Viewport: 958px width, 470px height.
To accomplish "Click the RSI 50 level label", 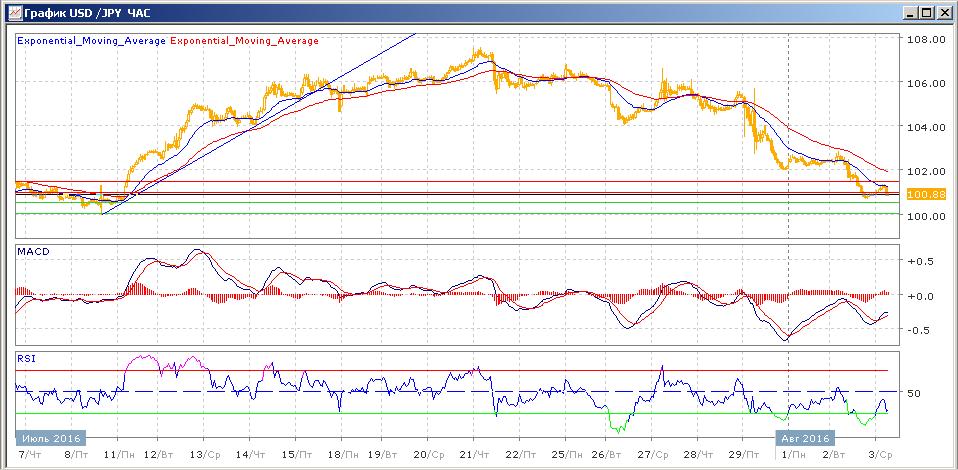I will 914,393.
